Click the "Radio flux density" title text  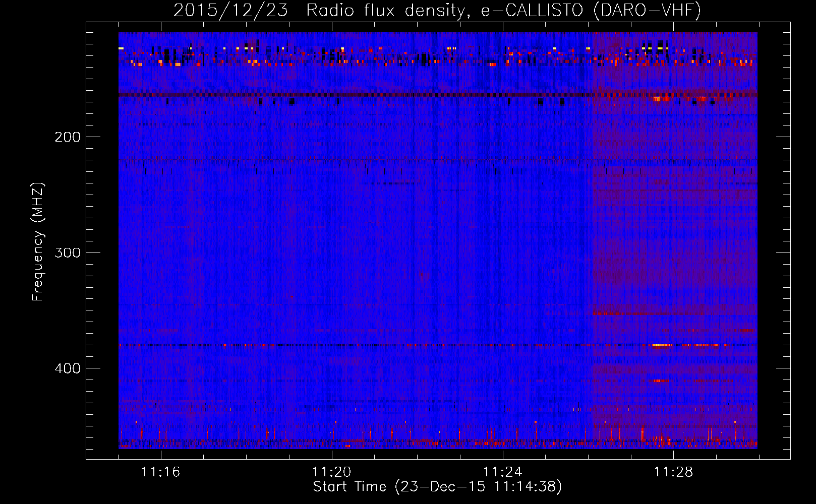(385, 10)
